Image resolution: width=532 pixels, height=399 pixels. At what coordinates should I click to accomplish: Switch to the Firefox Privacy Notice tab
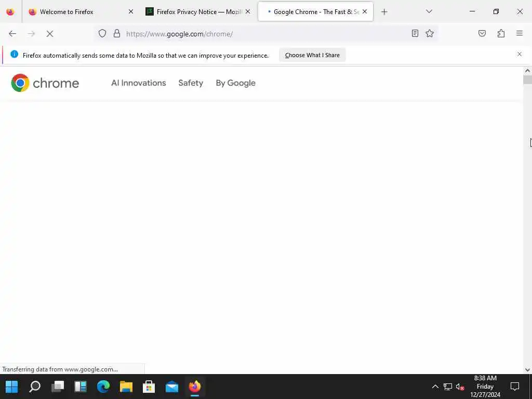tap(198, 11)
